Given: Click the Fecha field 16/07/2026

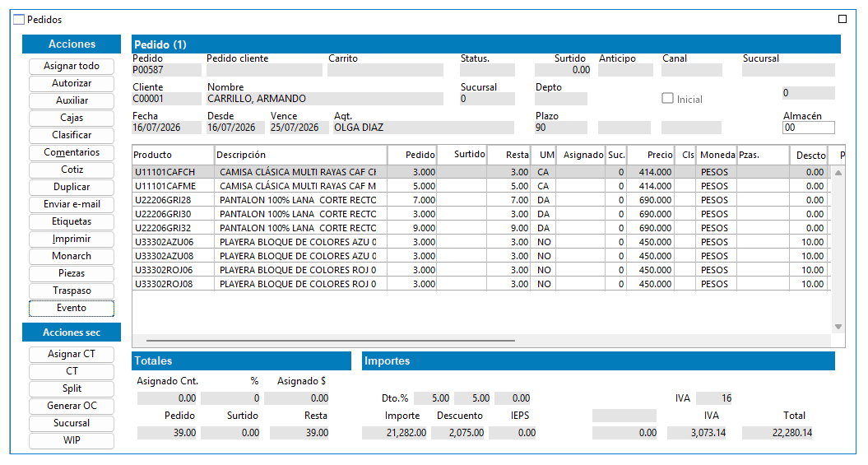Looking at the screenshot, I should (167, 128).
